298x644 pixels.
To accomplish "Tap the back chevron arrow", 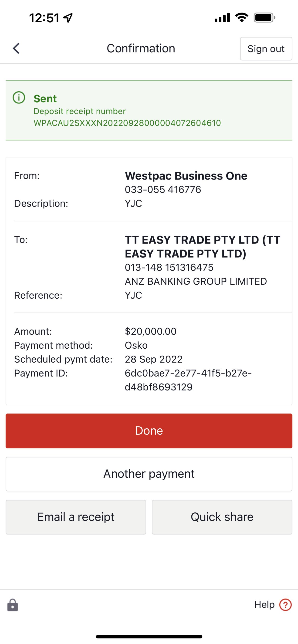I will tap(16, 49).
